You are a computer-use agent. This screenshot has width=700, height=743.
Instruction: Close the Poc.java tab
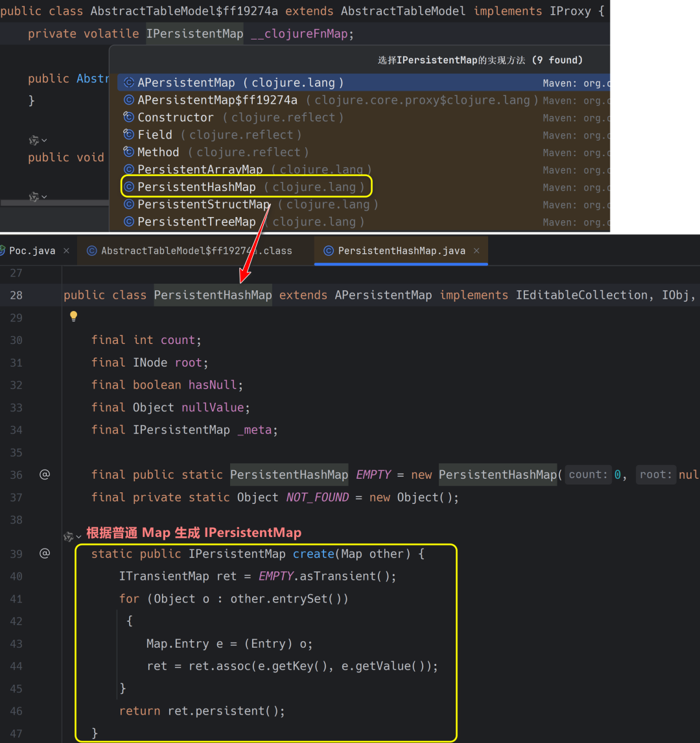tap(66, 251)
